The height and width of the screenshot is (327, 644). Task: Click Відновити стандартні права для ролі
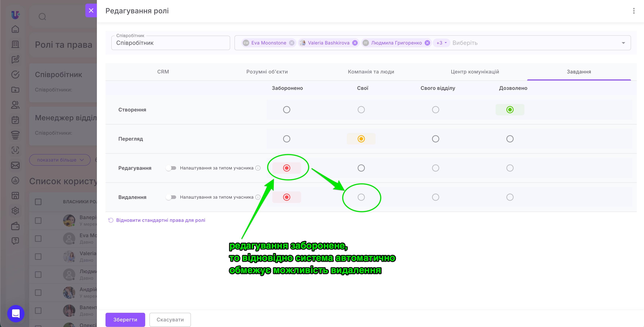156,220
